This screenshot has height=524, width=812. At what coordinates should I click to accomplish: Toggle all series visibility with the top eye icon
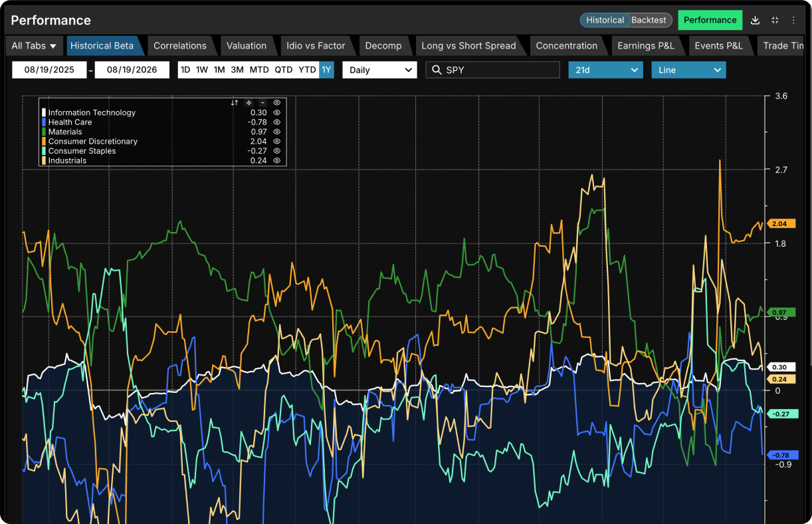pyautogui.click(x=277, y=103)
